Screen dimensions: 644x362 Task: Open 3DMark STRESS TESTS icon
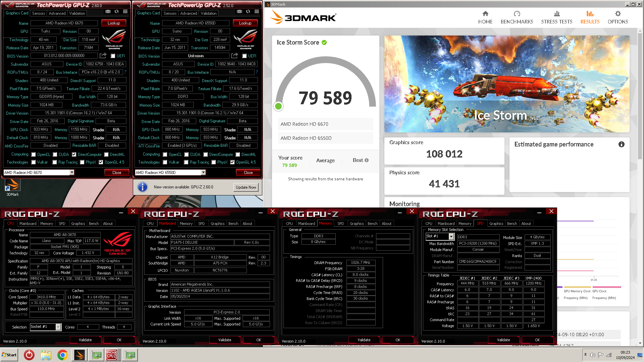click(x=557, y=14)
